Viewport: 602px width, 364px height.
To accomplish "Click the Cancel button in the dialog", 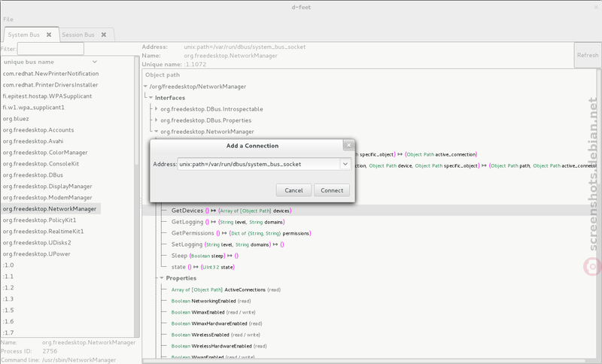I will point(293,190).
